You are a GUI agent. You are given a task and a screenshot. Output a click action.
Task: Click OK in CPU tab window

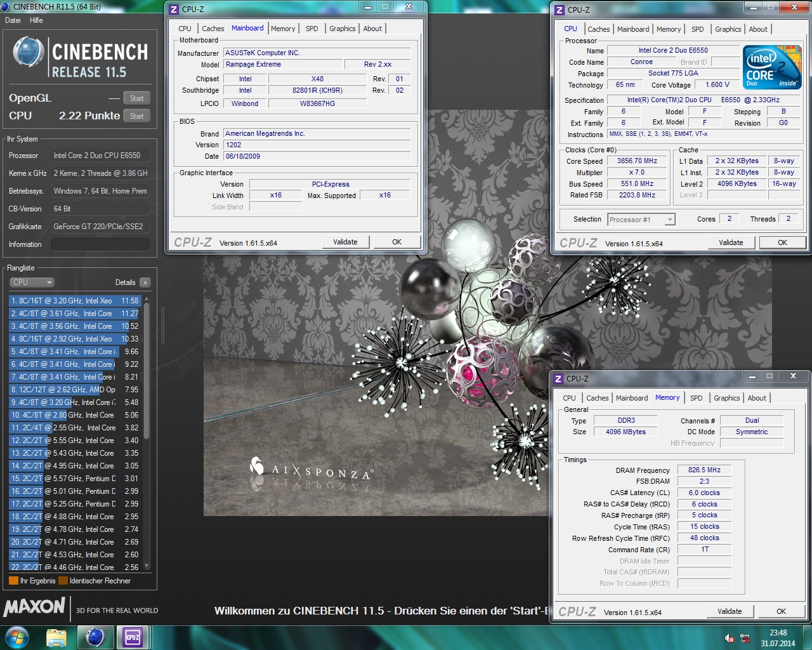pos(782,242)
